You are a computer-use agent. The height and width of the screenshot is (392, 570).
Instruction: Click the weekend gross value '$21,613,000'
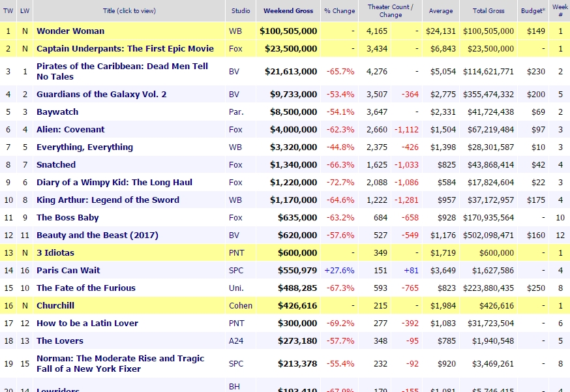pyautogui.click(x=291, y=72)
